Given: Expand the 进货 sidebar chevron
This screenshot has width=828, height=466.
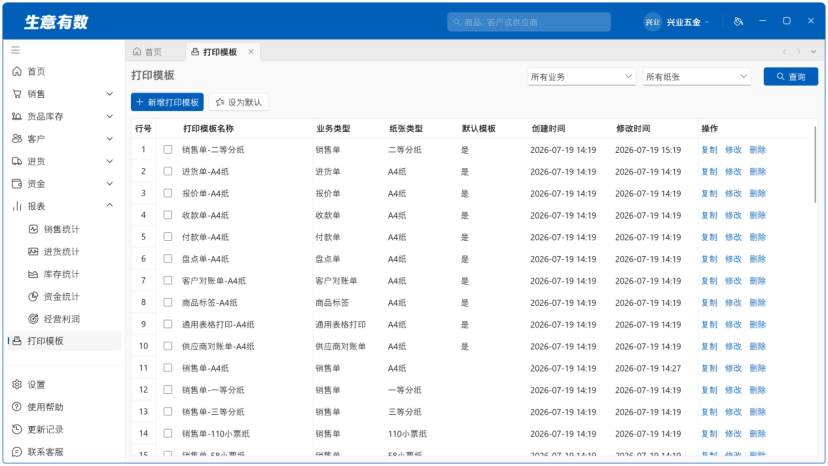Looking at the screenshot, I should click(110, 161).
